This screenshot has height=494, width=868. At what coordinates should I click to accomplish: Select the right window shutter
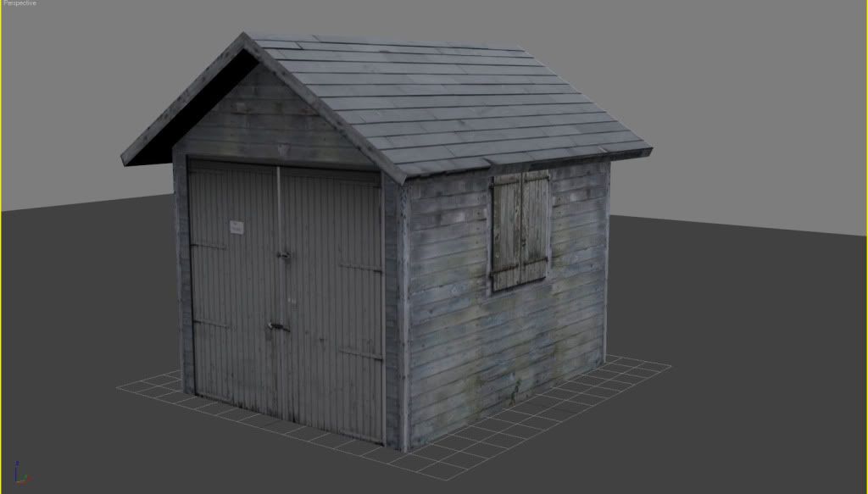pos(536,225)
